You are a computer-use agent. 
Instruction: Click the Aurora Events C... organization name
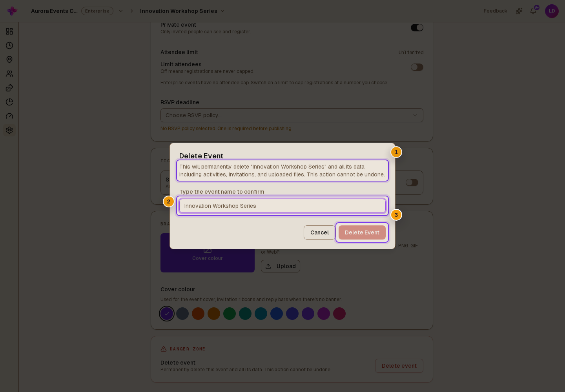(54, 11)
